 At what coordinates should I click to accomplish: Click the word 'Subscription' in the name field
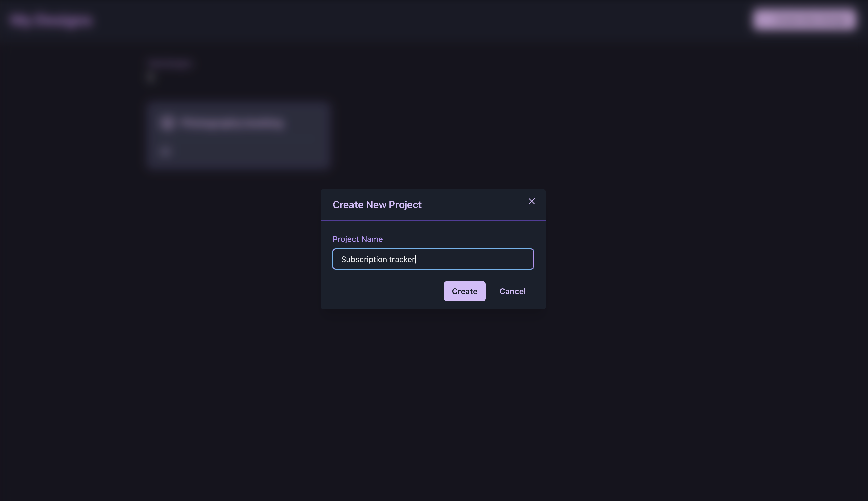(x=364, y=259)
